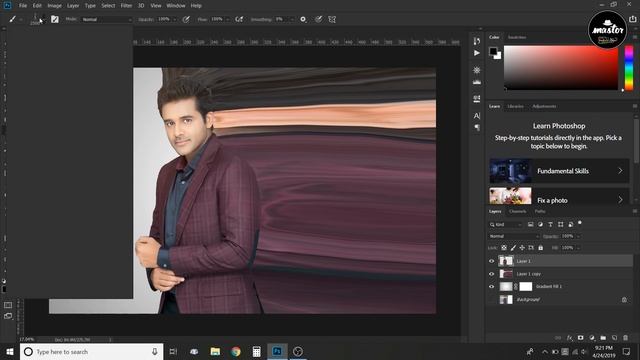
Task: Enable airbrush-style build-up icon
Action: pos(239,19)
